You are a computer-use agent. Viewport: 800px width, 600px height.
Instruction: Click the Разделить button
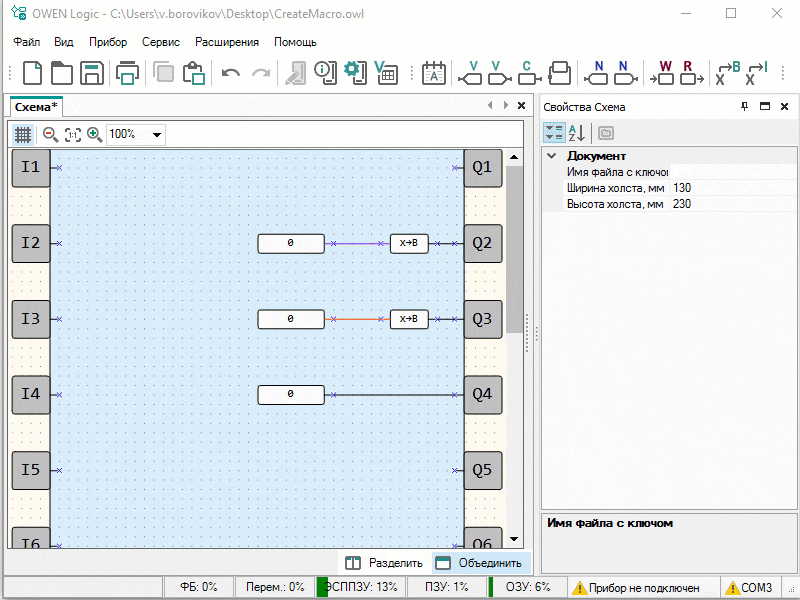384,563
